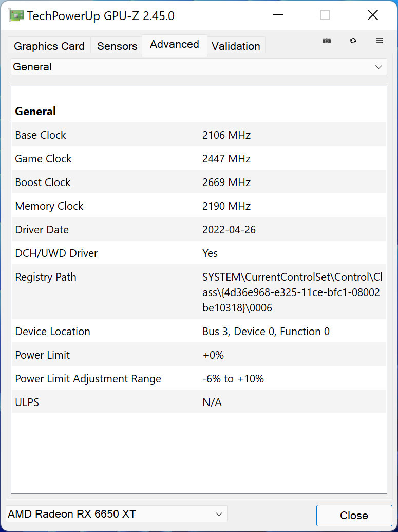Open the Sensors tab
The image size is (398, 532).
(x=117, y=46)
